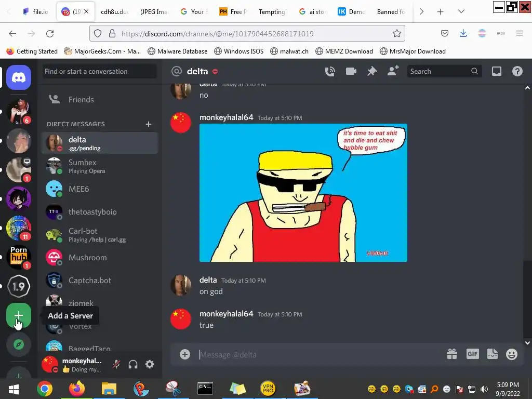
Task: Open the Friends page
Action: pos(100,99)
